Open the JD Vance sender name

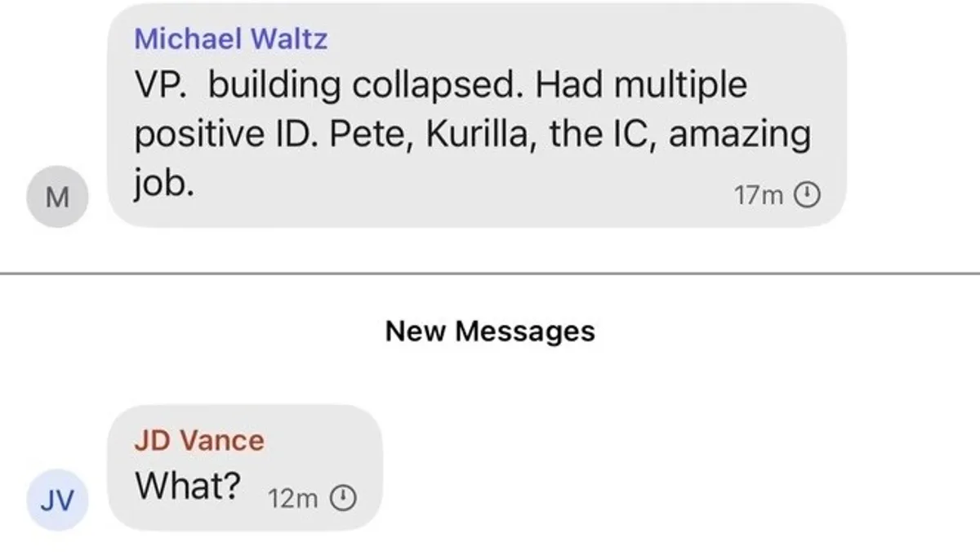click(199, 441)
